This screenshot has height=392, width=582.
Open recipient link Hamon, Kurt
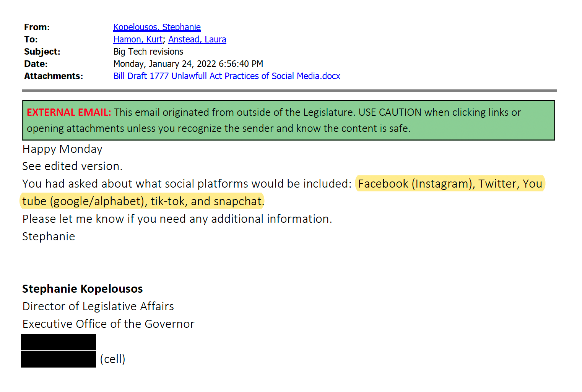pos(138,39)
